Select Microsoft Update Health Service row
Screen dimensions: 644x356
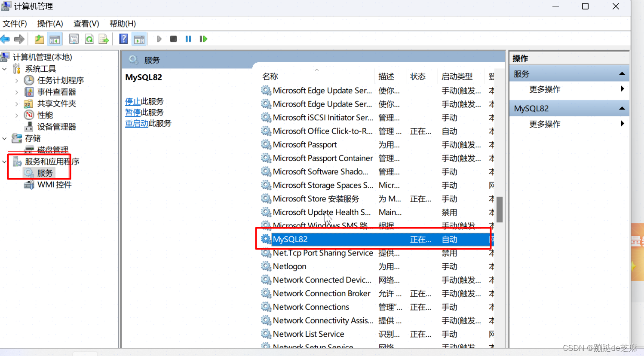pos(377,212)
